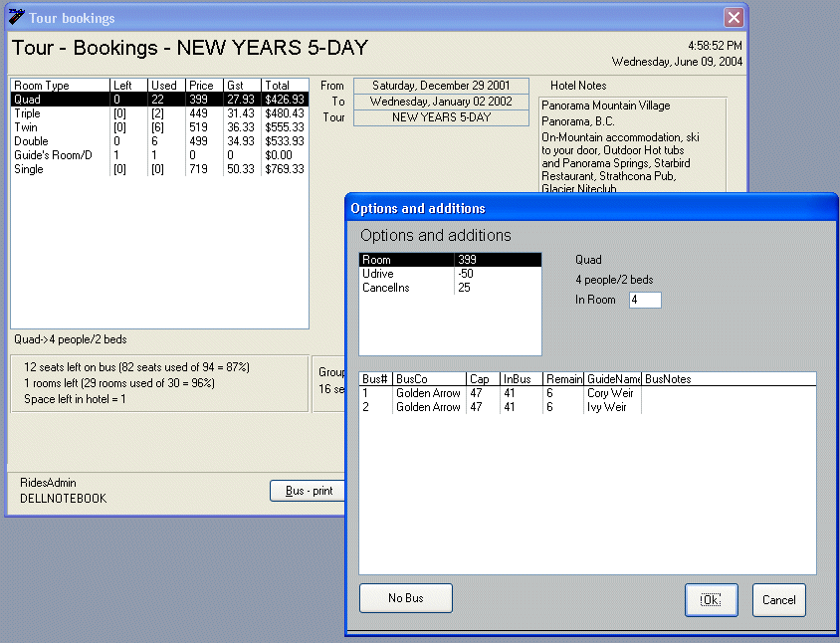Click the RidesAdmin user name
Screen dimensions: 840x643
tap(48, 483)
